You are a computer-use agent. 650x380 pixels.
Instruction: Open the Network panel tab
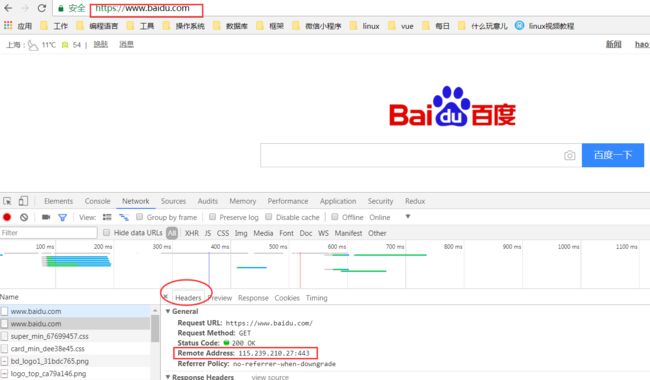click(x=136, y=201)
